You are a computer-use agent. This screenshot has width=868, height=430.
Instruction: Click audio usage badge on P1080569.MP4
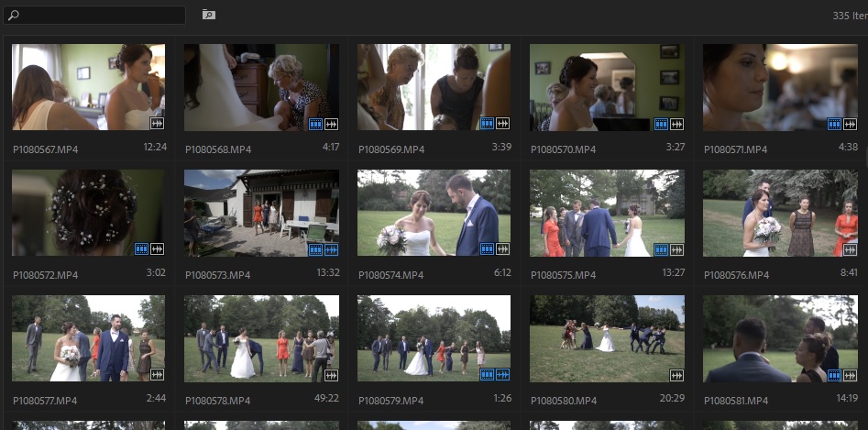click(502, 124)
